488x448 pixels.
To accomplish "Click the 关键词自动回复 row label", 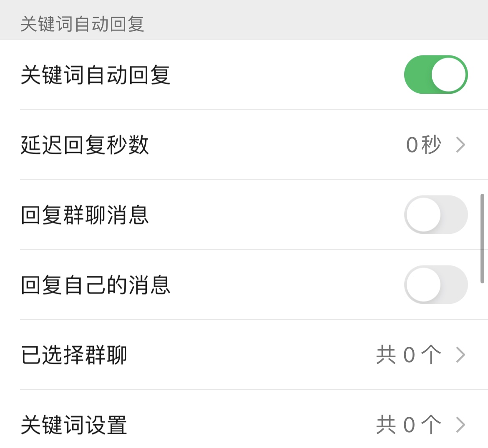I will [x=96, y=75].
